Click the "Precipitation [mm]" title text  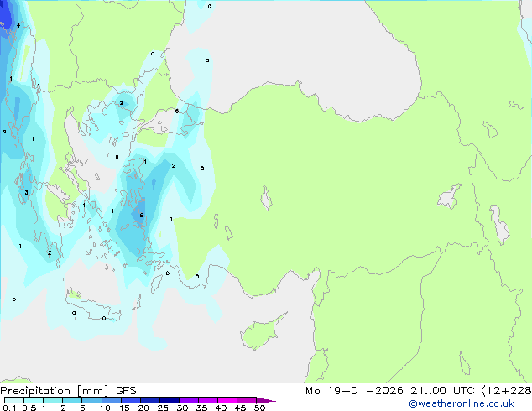[54, 391]
